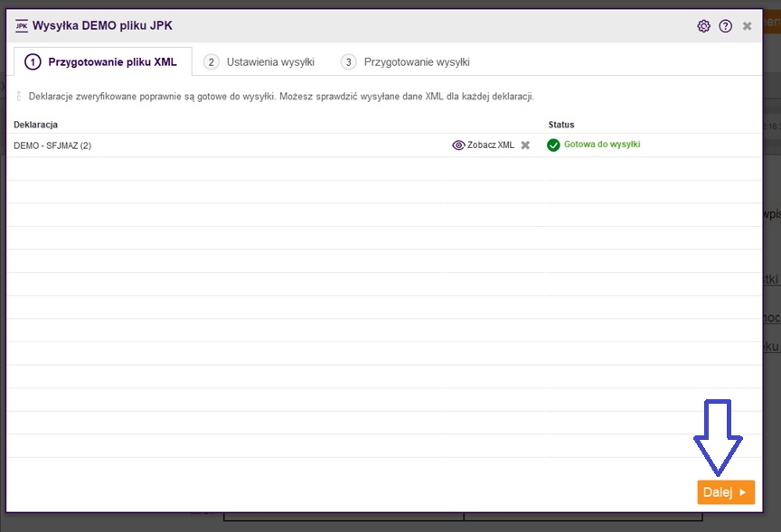Select the DEMO - SFJMAZ (2) declaration row
This screenshot has width=781, height=532.
(52, 145)
